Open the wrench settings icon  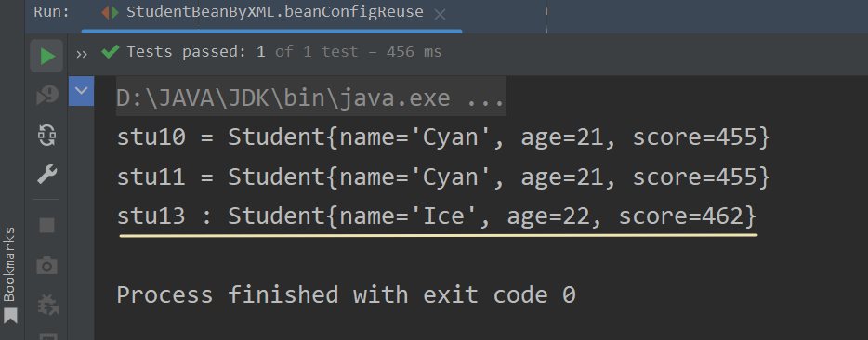(x=47, y=175)
